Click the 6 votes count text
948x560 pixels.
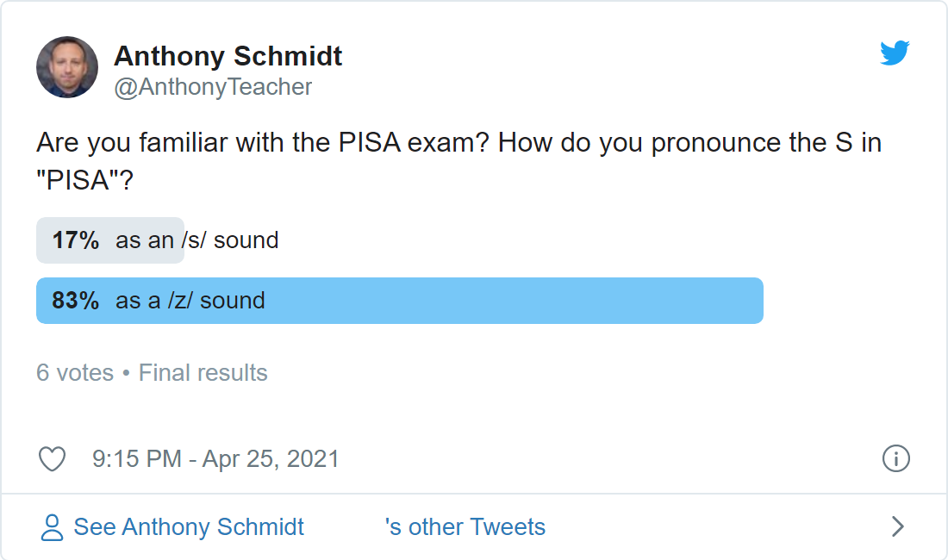pyautogui.click(x=75, y=373)
